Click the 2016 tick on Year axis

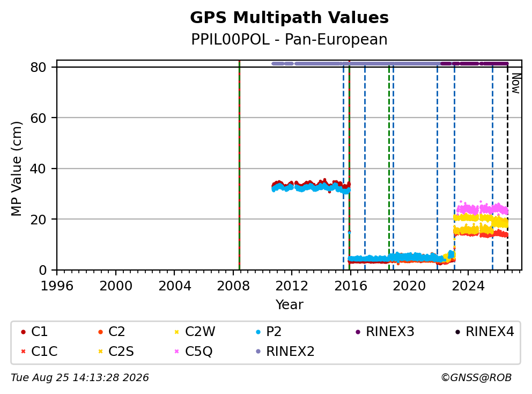[351, 286]
